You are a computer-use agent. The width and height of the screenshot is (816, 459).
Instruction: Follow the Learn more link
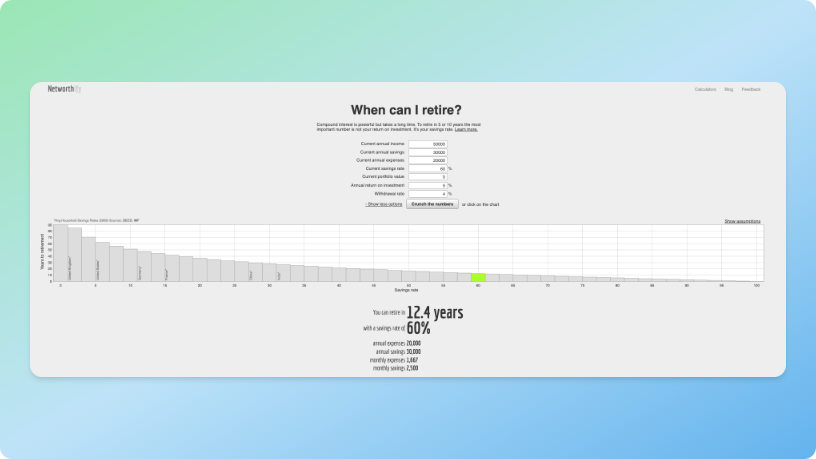click(x=466, y=130)
